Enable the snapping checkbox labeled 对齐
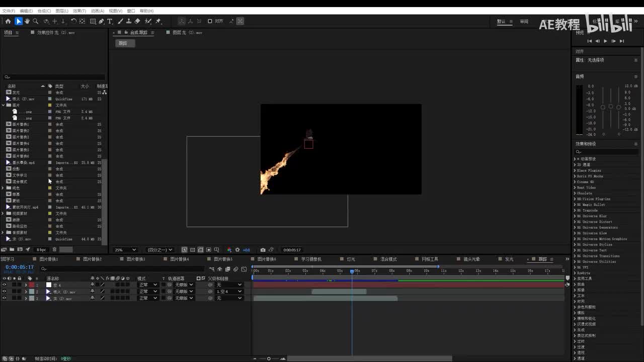This screenshot has height=362, width=644. click(210, 21)
